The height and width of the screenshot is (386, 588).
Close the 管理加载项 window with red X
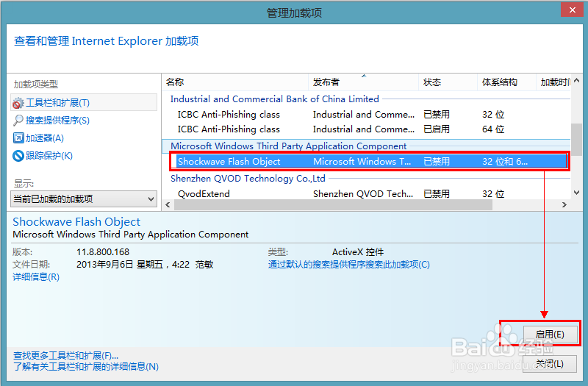(573, 10)
